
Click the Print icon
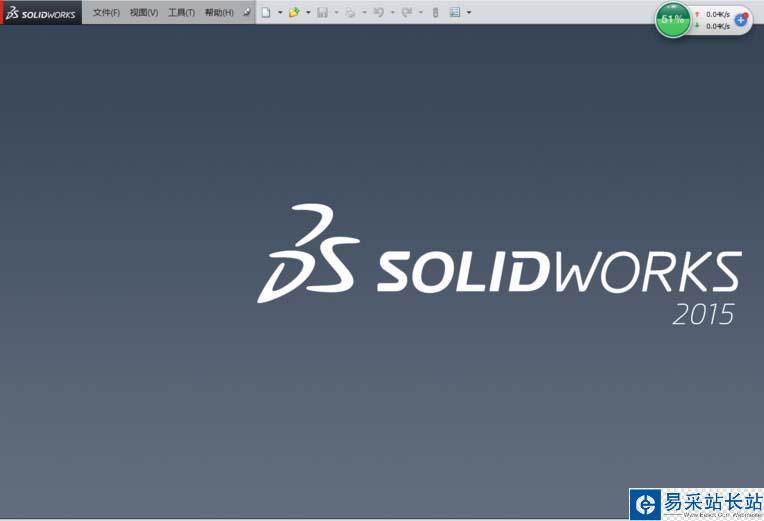coord(350,13)
